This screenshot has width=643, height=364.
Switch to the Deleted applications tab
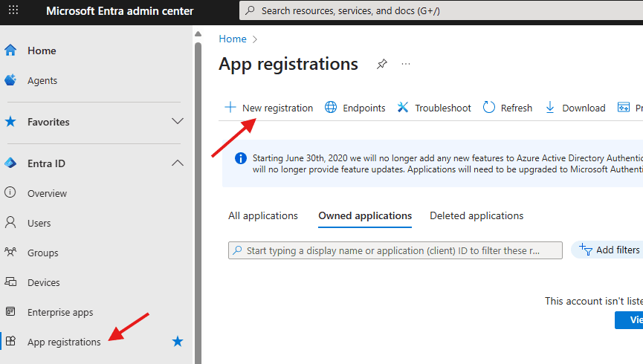tap(476, 215)
